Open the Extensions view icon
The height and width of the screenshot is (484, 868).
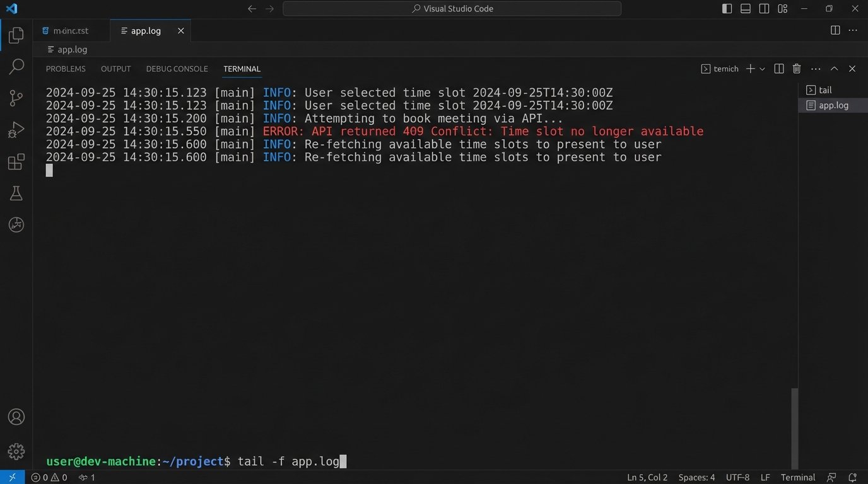click(x=16, y=161)
